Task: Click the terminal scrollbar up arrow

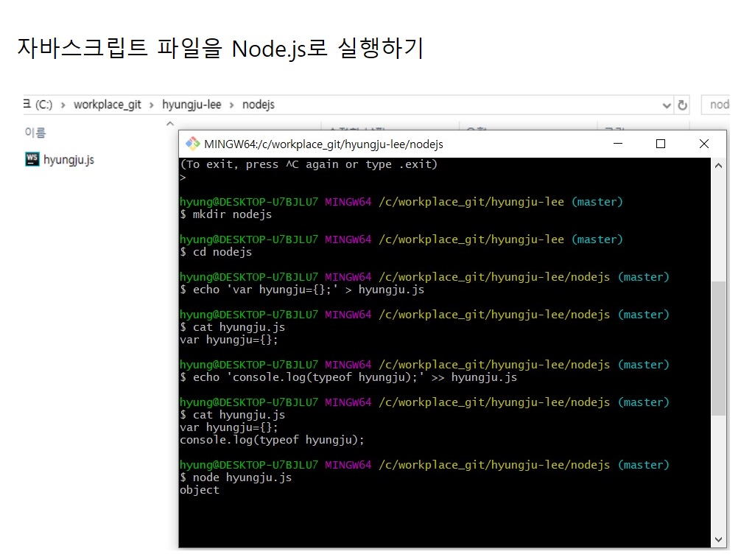Action: coord(719,166)
